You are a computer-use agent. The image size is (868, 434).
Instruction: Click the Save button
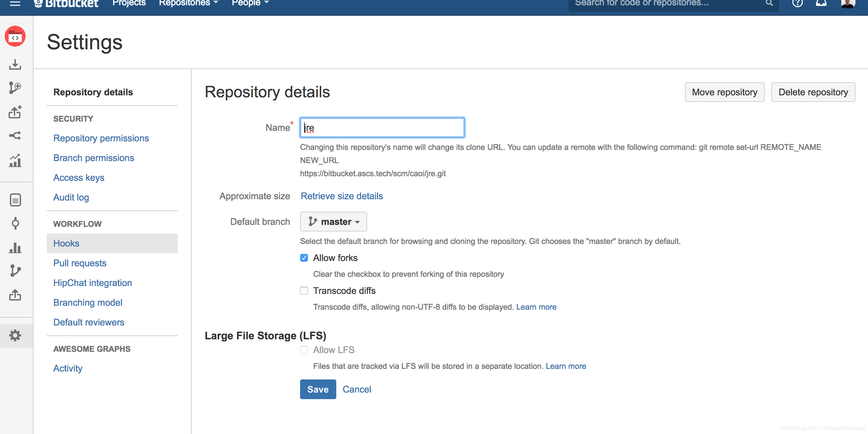tap(318, 389)
